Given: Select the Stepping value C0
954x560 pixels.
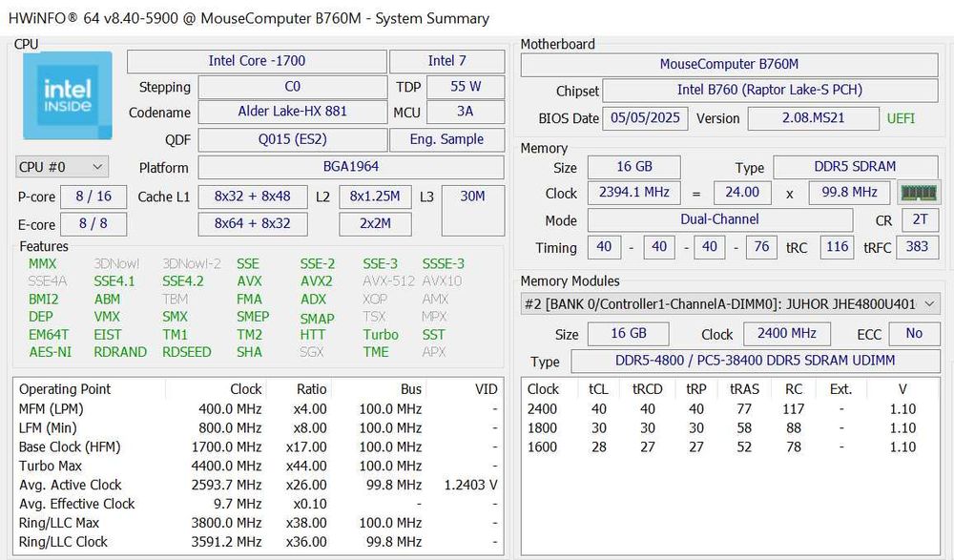Looking at the screenshot, I should tap(293, 87).
